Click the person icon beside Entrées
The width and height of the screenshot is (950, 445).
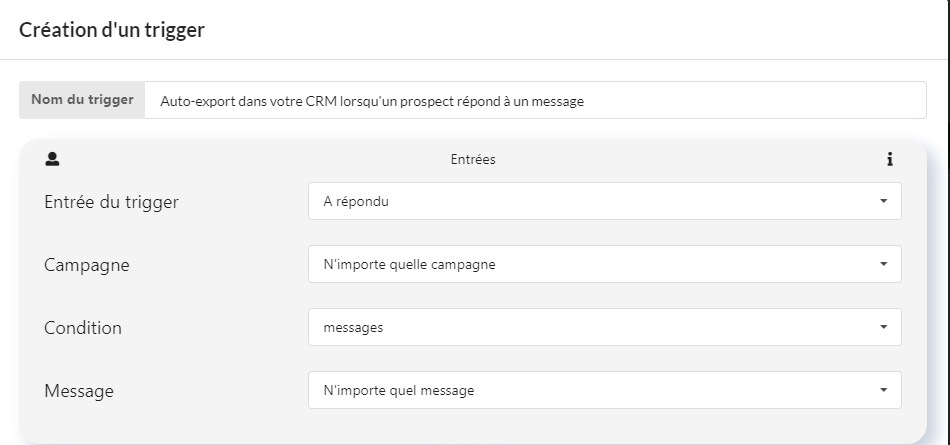pos(52,159)
